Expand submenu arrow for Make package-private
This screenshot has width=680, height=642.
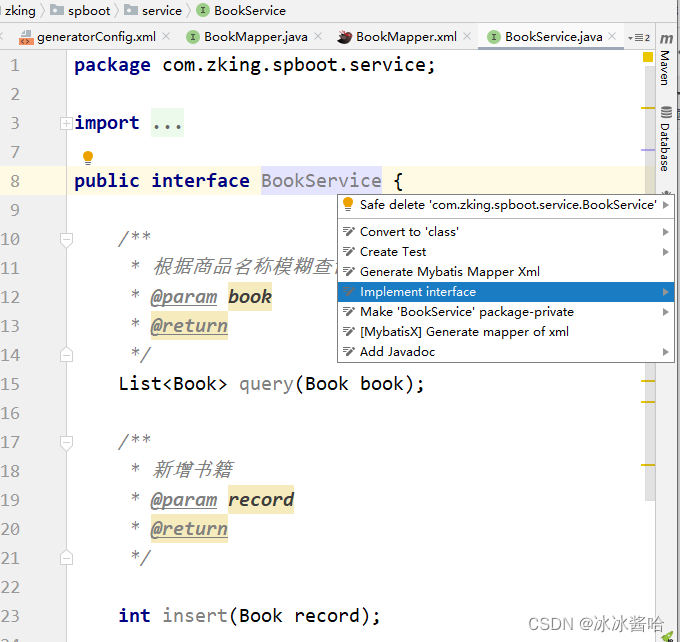point(666,312)
